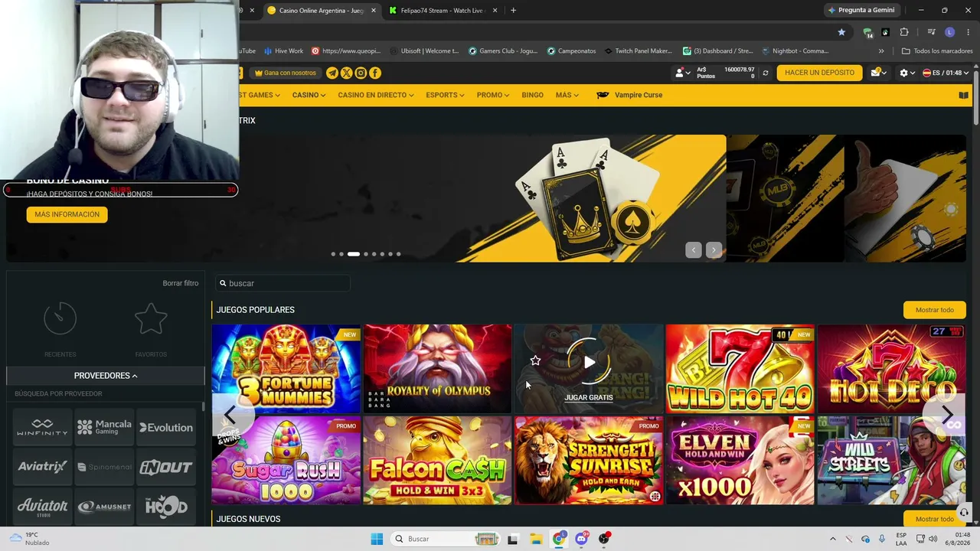The height and width of the screenshot is (551, 980).
Task: Open the Favoritos star icon
Action: click(x=151, y=318)
